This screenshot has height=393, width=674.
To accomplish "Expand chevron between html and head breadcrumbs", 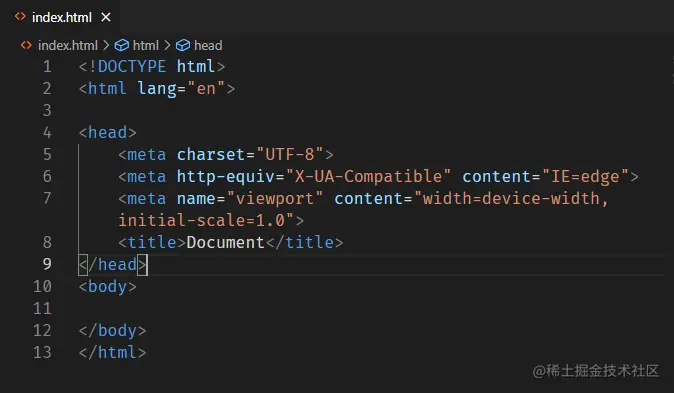I will point(167,45).
